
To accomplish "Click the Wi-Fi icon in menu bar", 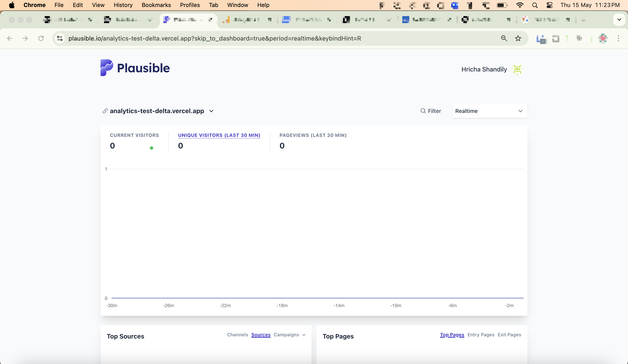I will click(x=520, y=5).
